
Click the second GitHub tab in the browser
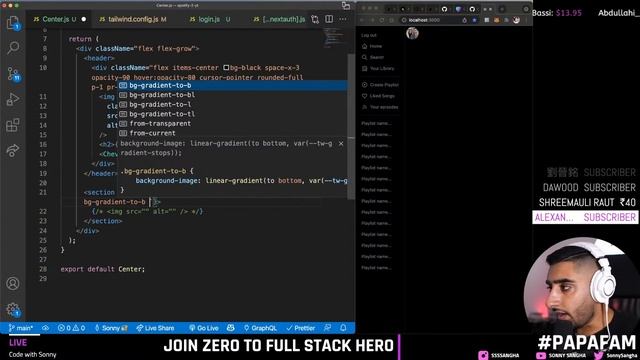(x=472, y=9)
